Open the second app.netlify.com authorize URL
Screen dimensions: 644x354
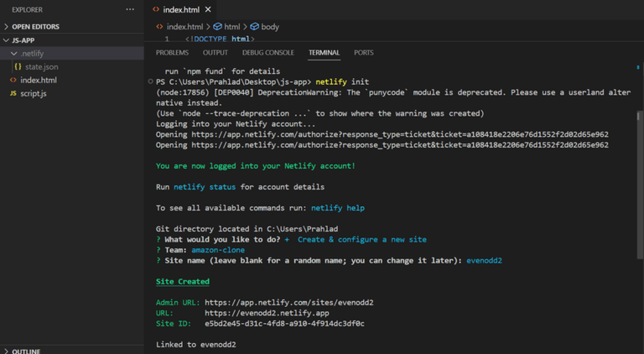400,145
